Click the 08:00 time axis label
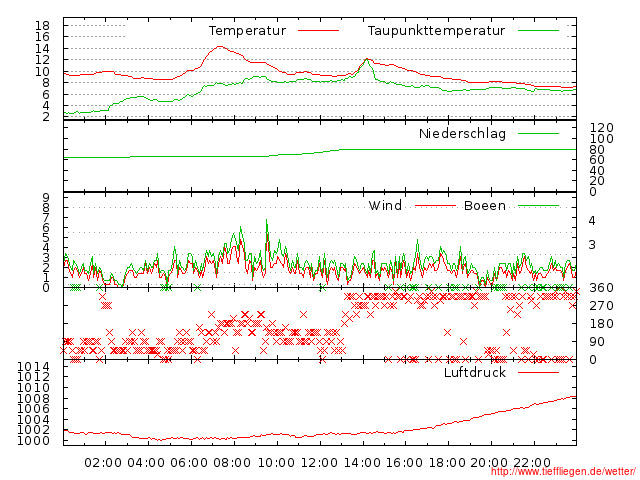The width and height of the screenshot is (640, 480). pos(232,463)
